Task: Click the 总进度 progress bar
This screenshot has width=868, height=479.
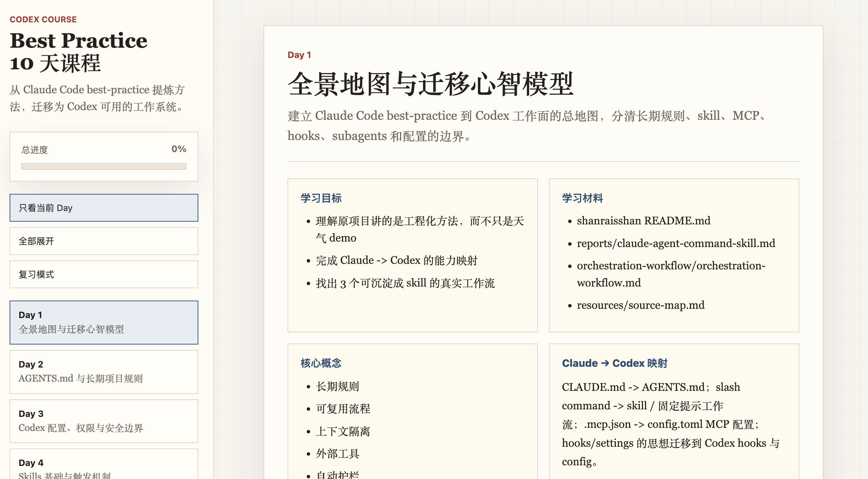Action: pos(104,166)
